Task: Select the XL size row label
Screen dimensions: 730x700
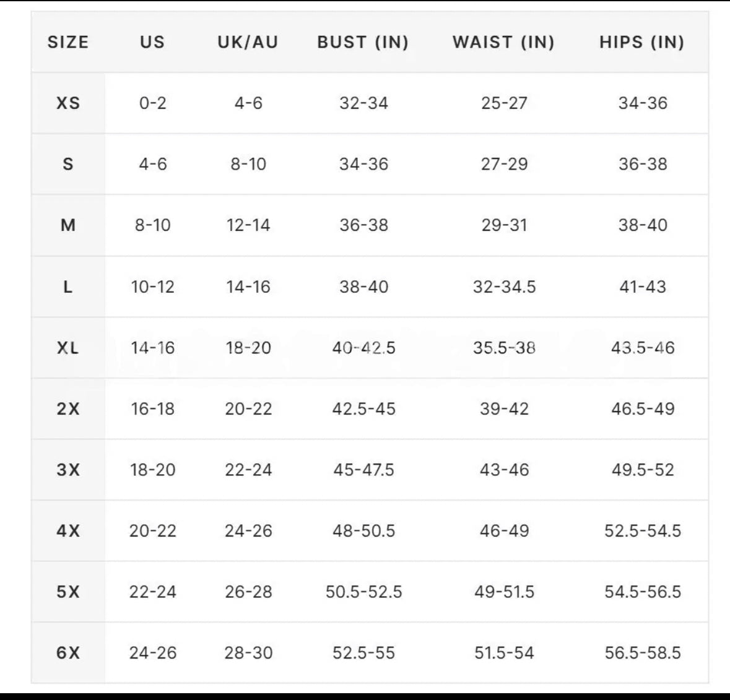Action: coord(68,348)
